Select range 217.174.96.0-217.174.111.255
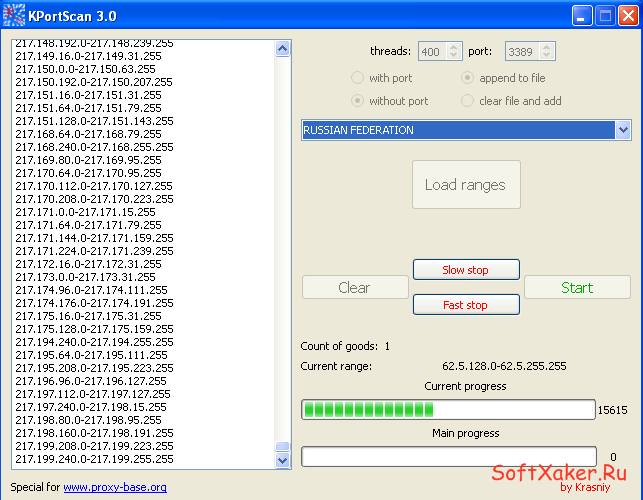The image size is (643, 500). (91, 290)
